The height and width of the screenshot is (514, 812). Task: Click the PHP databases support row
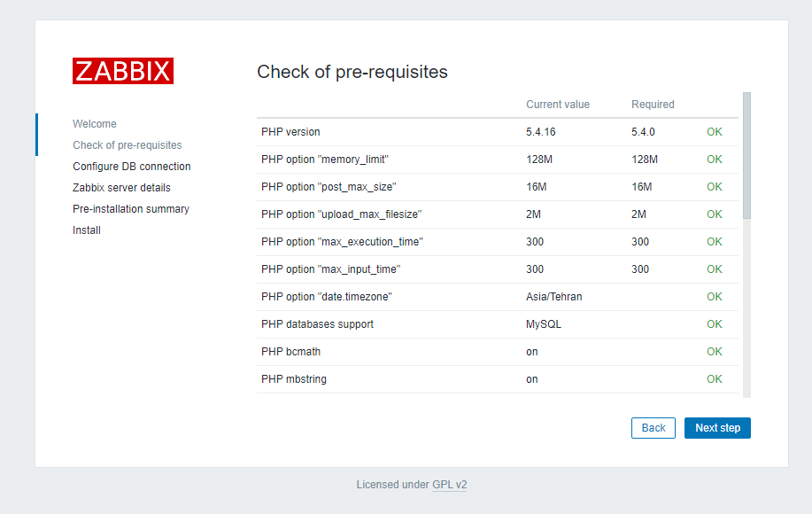click(x=317, y=324)
